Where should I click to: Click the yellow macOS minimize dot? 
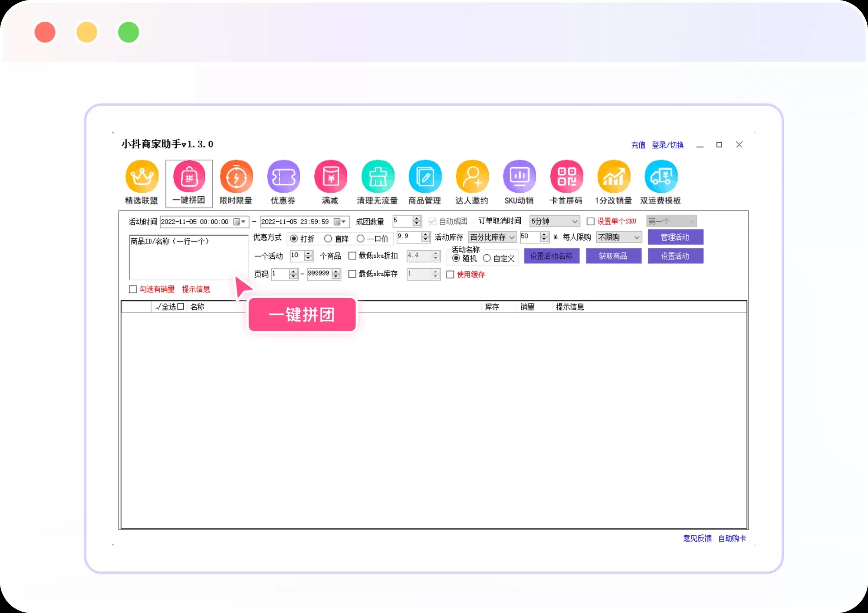point(87,33)
